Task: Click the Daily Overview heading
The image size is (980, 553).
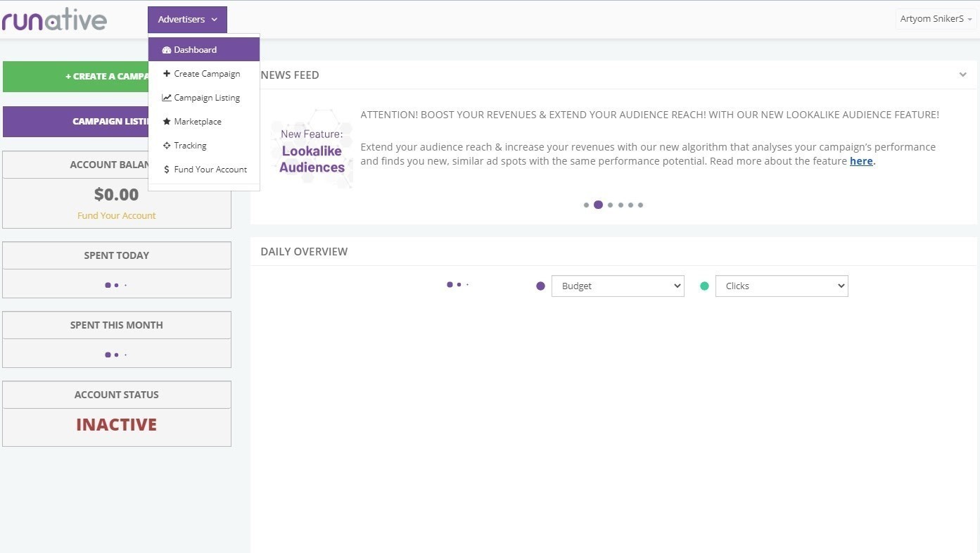Action: [304, 252]
